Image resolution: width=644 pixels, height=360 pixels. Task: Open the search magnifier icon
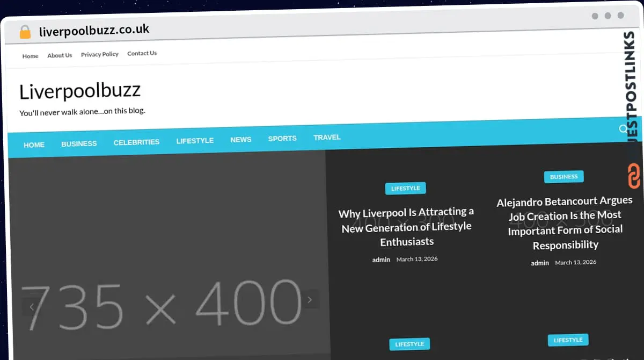pyautogui.click(x=623, y=129)
